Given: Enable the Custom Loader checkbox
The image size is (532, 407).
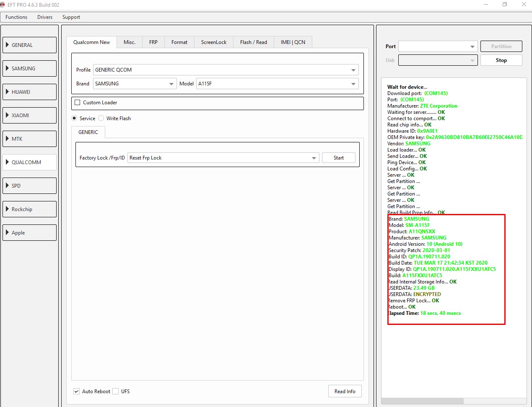Looking at the screenshot, I should point(78,103).
